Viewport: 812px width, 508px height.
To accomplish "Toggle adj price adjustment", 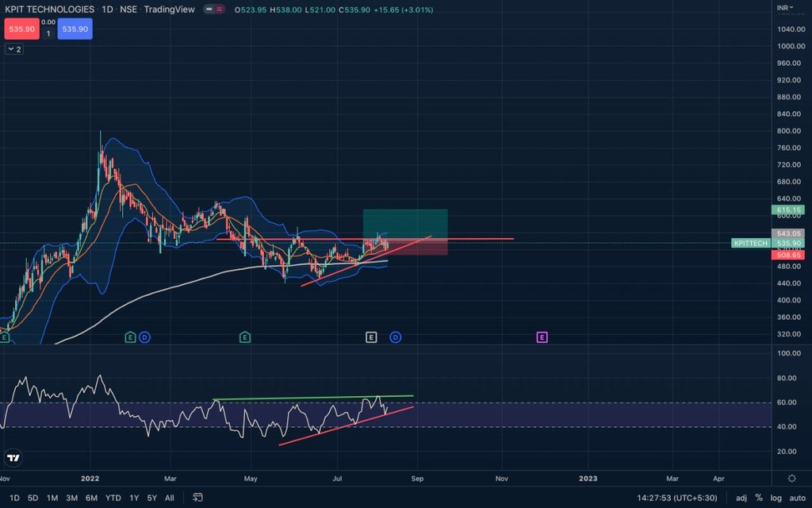I will click(741, 498).
